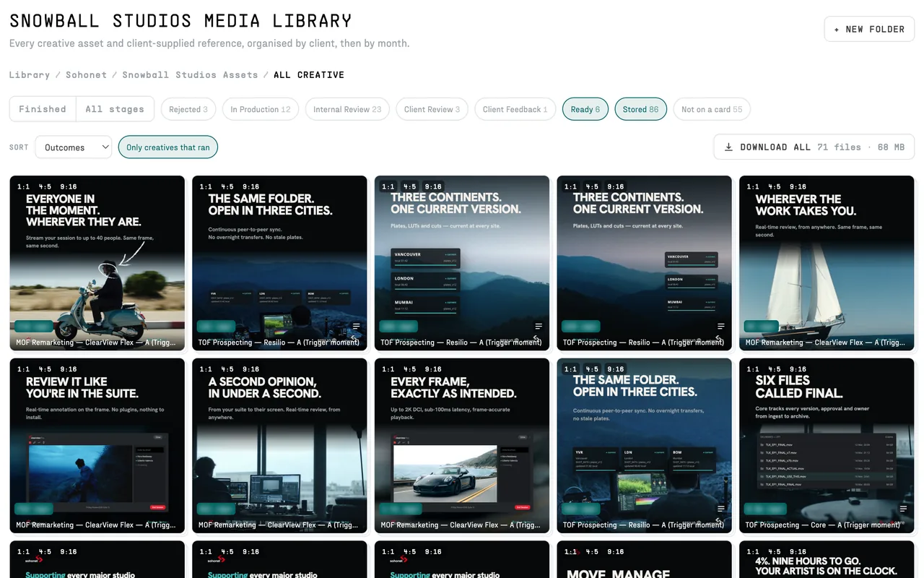Select 9:16 ratio on Review It Like card

coord(69,369)
